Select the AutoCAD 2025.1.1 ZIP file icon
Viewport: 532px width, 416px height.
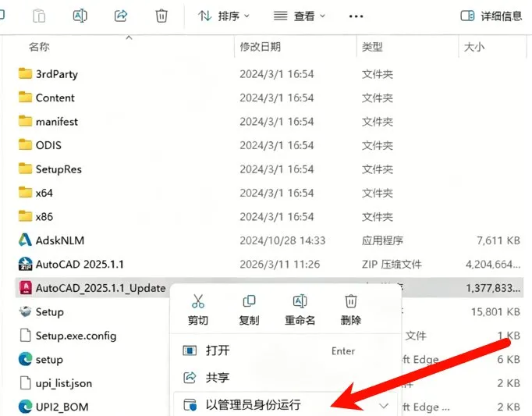tap(25, 264)
